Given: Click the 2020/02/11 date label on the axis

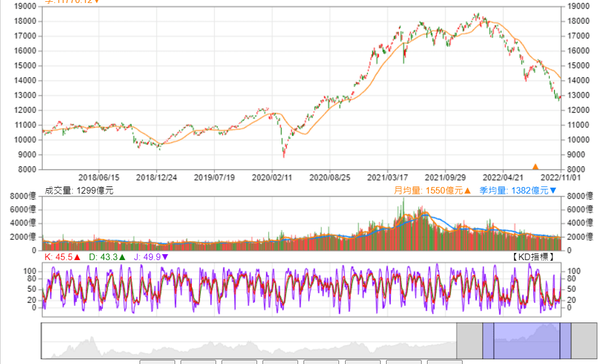Looking at the screenshot, I should tap(272, 178).
